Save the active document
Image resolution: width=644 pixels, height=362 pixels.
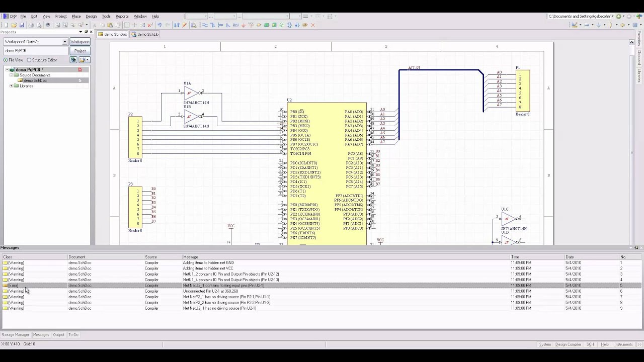[22, 25]
